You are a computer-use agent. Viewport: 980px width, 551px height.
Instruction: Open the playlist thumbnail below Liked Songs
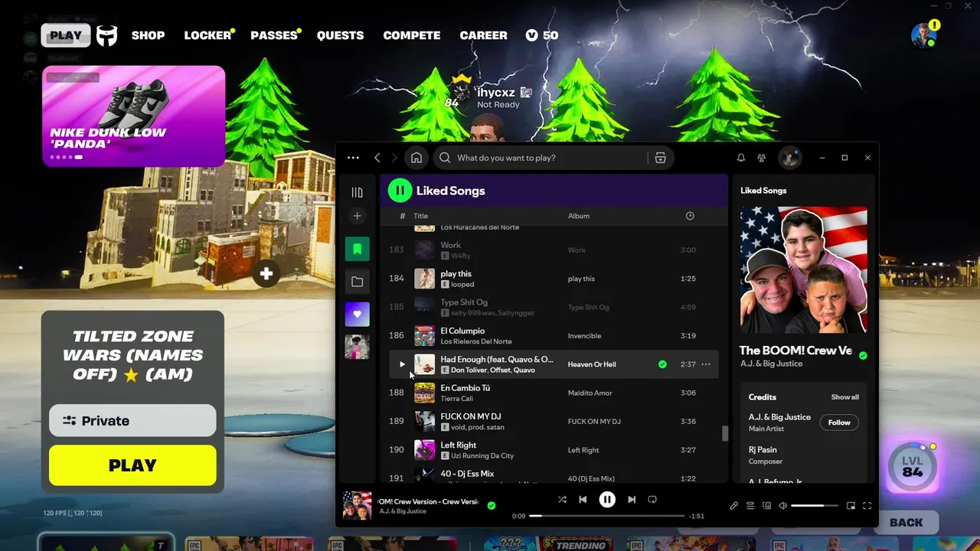(357, 347)
